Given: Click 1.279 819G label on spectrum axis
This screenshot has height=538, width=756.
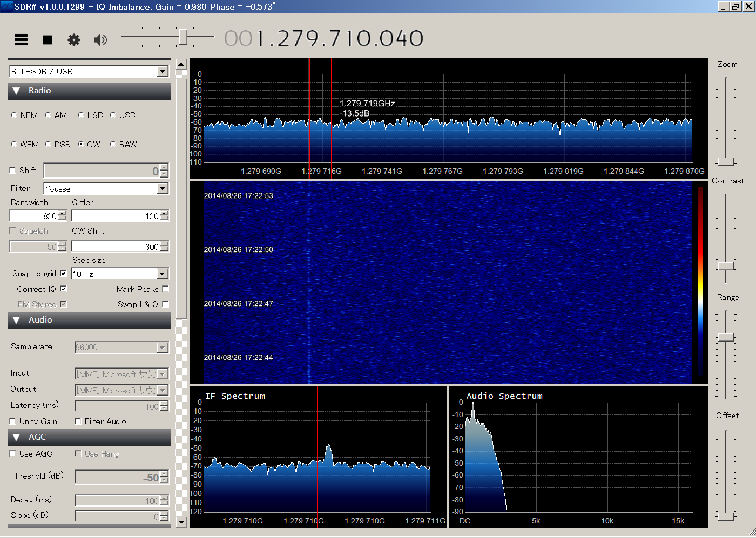Looking at the screenshot, I should 563,171.
